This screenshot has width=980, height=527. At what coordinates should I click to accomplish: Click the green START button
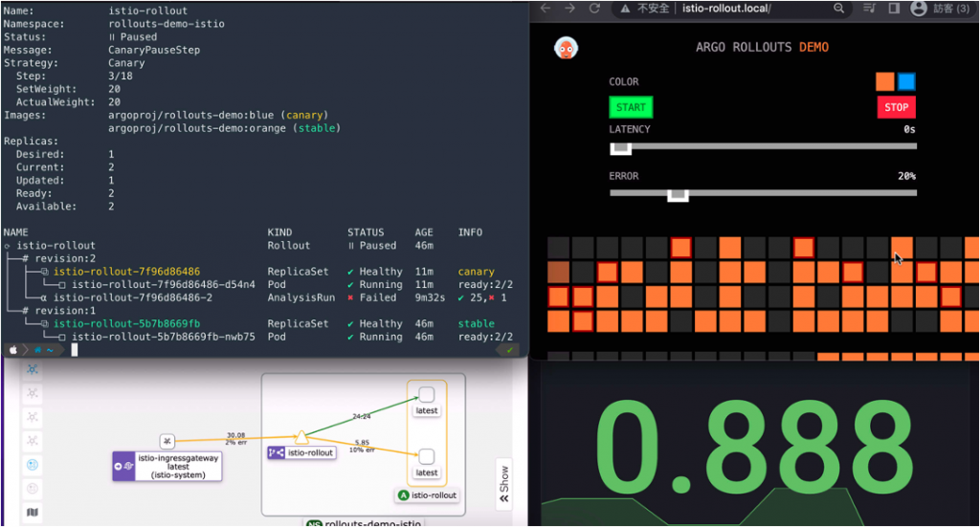click(x=631, y=107)
